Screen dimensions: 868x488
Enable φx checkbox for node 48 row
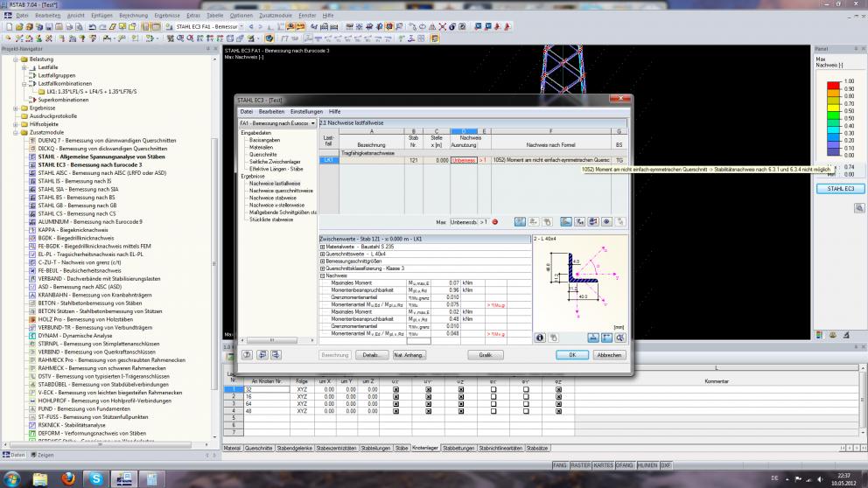493,411
